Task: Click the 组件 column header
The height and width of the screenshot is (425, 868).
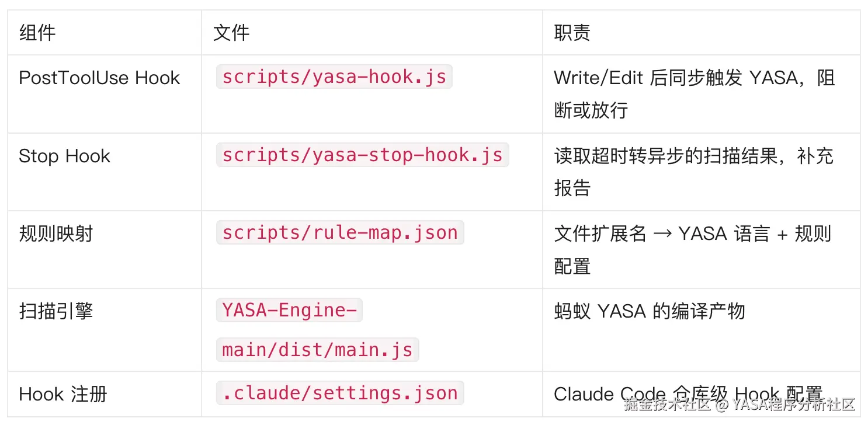Action: pos(37,33)
